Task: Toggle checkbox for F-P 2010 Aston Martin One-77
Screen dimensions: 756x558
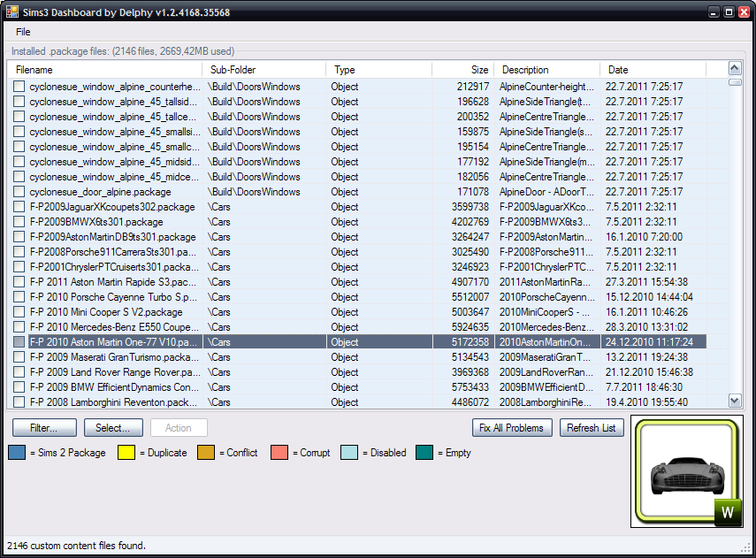Action: [19, 342]
